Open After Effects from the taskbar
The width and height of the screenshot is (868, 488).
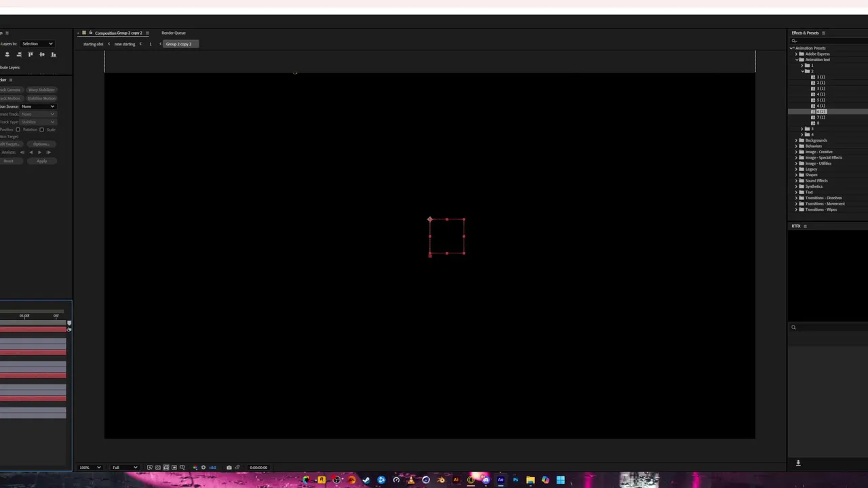click(500, 480)
